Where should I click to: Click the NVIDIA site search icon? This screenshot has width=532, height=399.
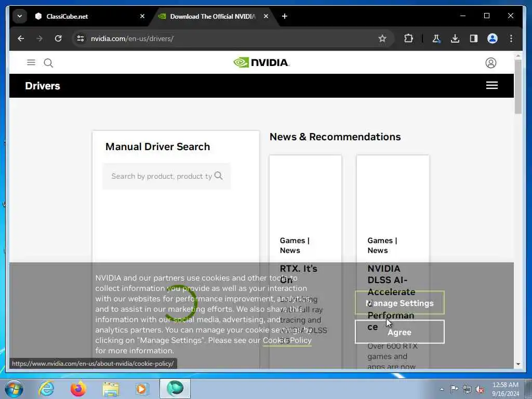pyautogui.click(x=48, y=63)
